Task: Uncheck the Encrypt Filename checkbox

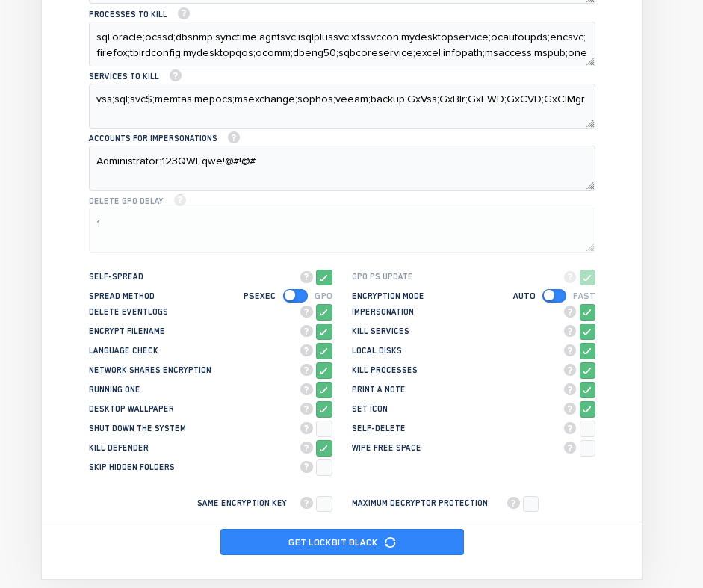Action: (x=324, y=332)
